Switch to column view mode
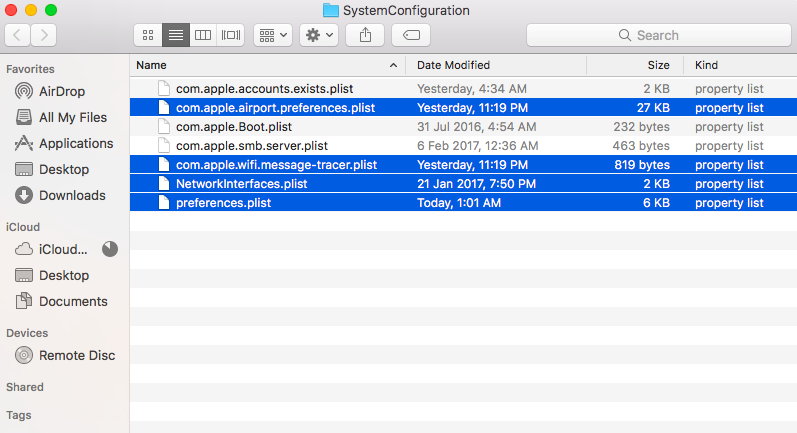This screenshot has width=797, height=433. [x=203, y=35]
